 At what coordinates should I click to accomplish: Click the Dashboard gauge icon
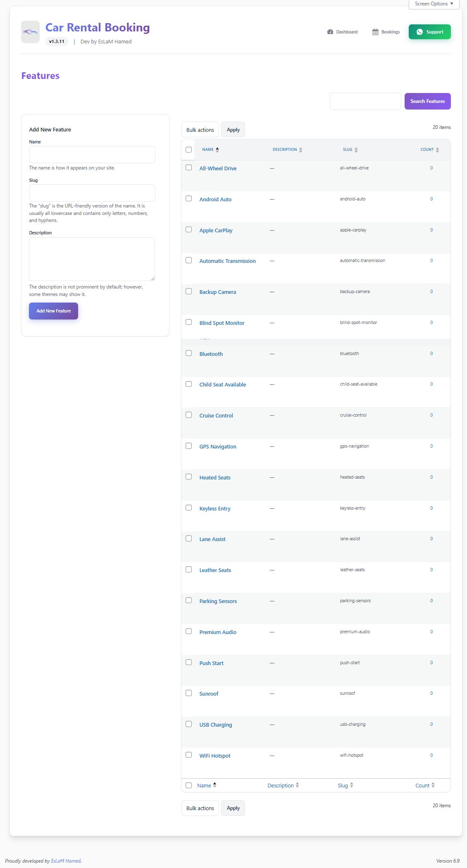coord(330,32)
